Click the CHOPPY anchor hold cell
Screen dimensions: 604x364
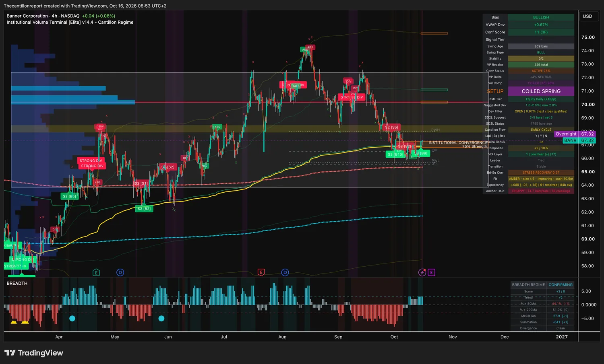(541, 191)
